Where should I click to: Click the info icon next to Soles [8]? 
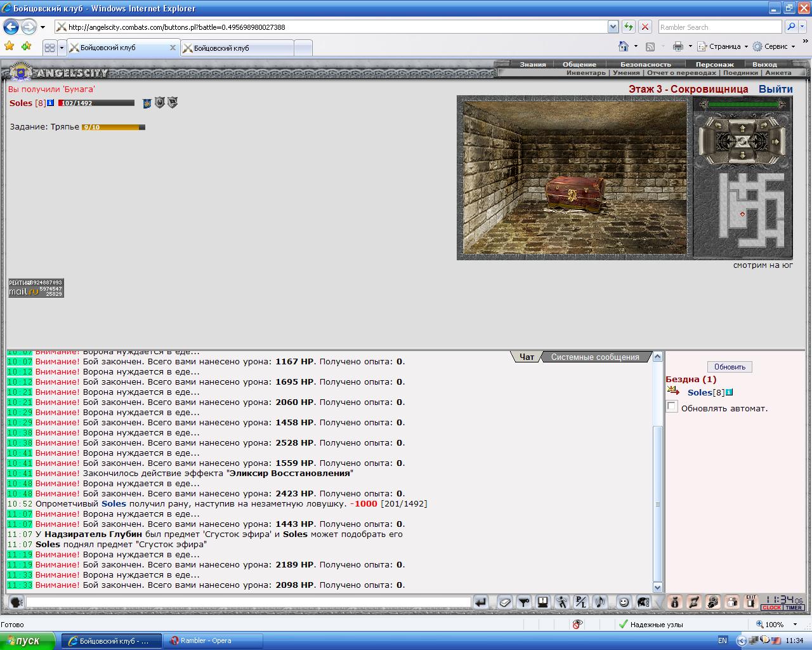point(51,103)
